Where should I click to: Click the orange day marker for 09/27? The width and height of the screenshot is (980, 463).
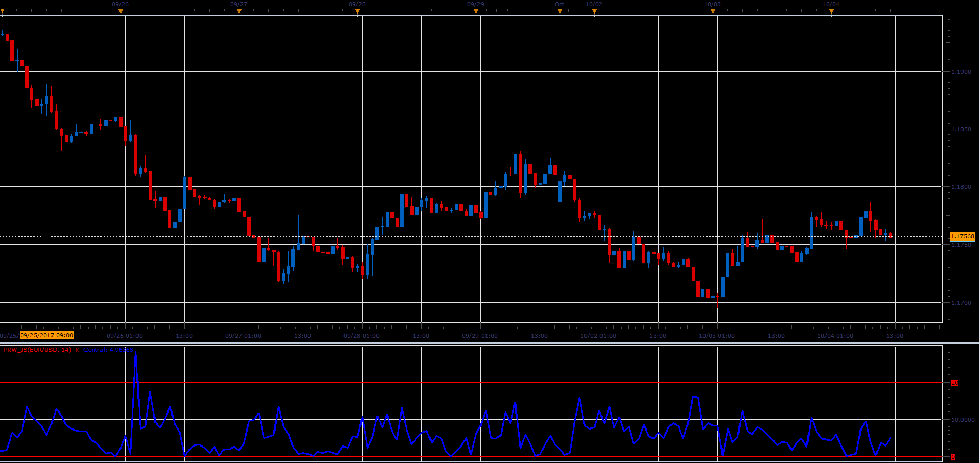click(239, 11)
